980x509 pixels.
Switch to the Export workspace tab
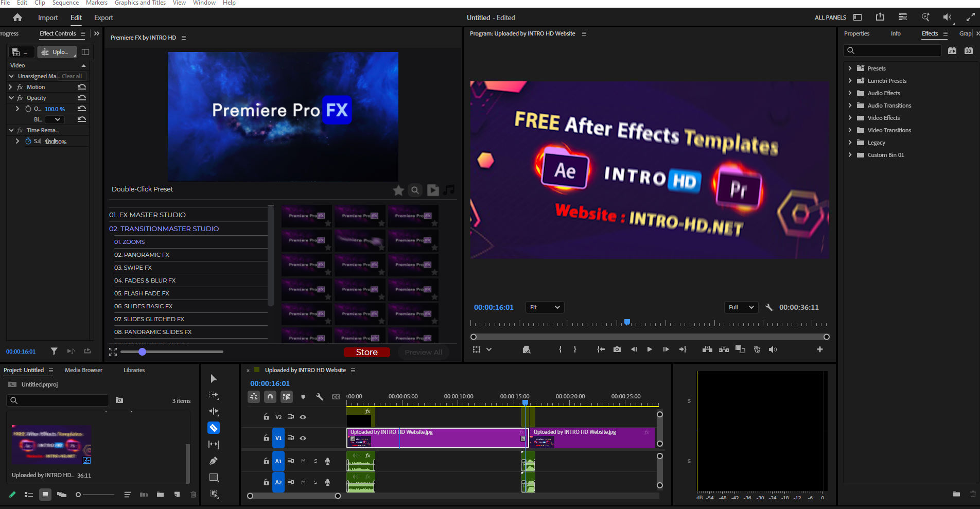pos(103,17)
